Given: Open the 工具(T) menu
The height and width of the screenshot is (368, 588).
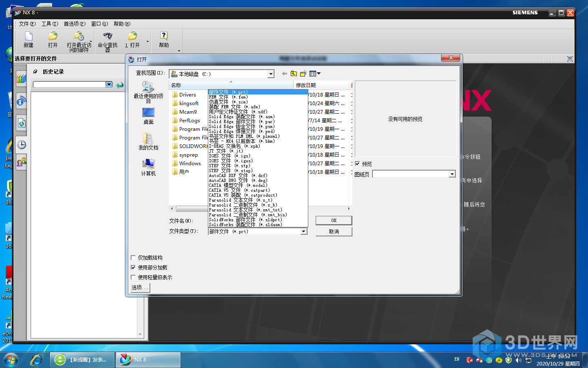Looking at the screenshot, I should tap(50, 24).
